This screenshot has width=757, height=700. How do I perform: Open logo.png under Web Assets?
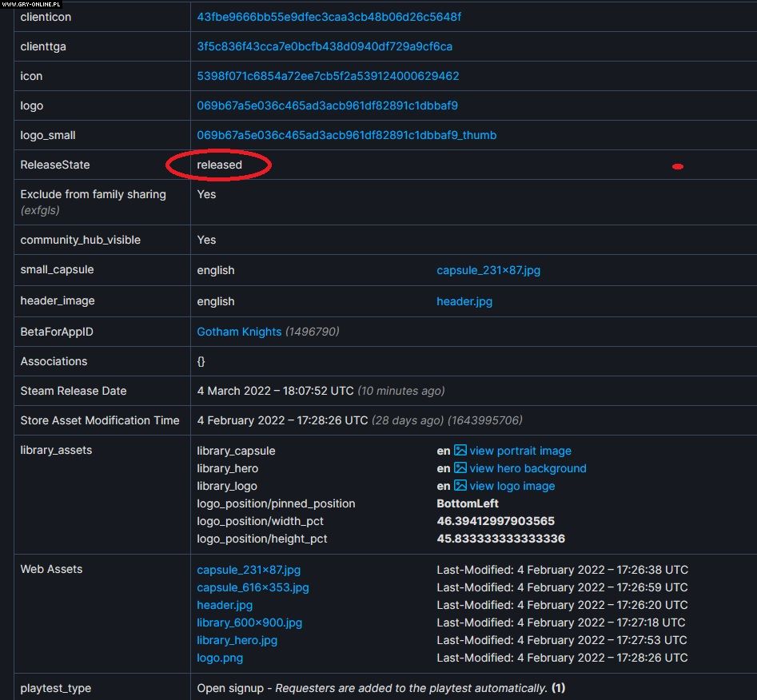[220, 658]
